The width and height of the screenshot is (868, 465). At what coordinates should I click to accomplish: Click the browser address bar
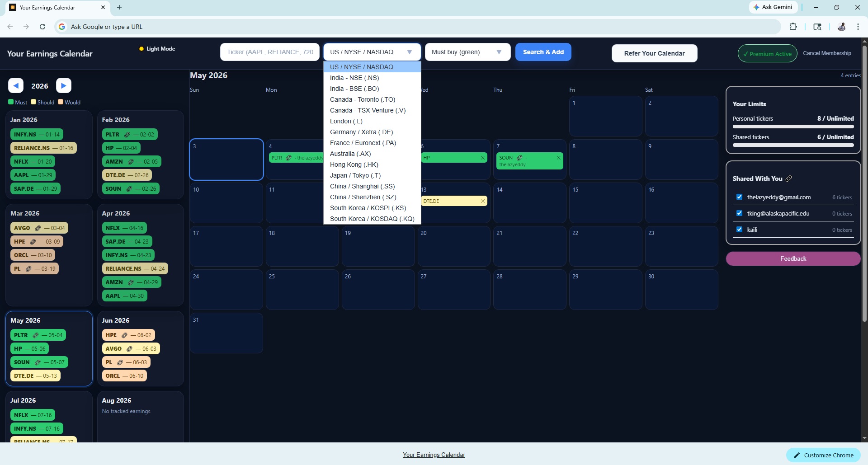pyautogui.click(x=418, y=27)
